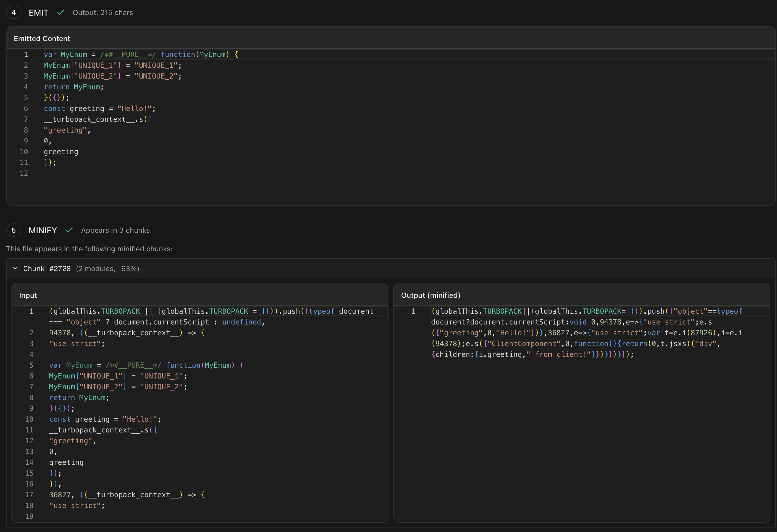Click the Chunk #2728 header label
777x532 pixels.
coord(47,268)
